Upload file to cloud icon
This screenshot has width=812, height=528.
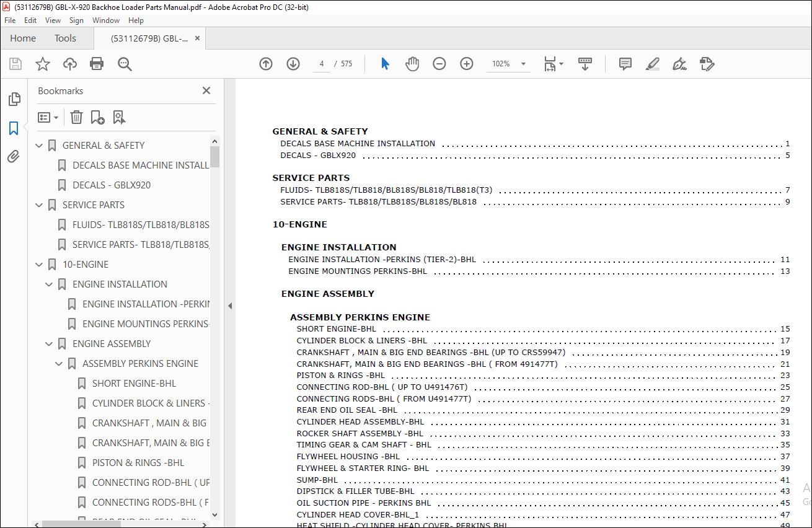point(70,64)
